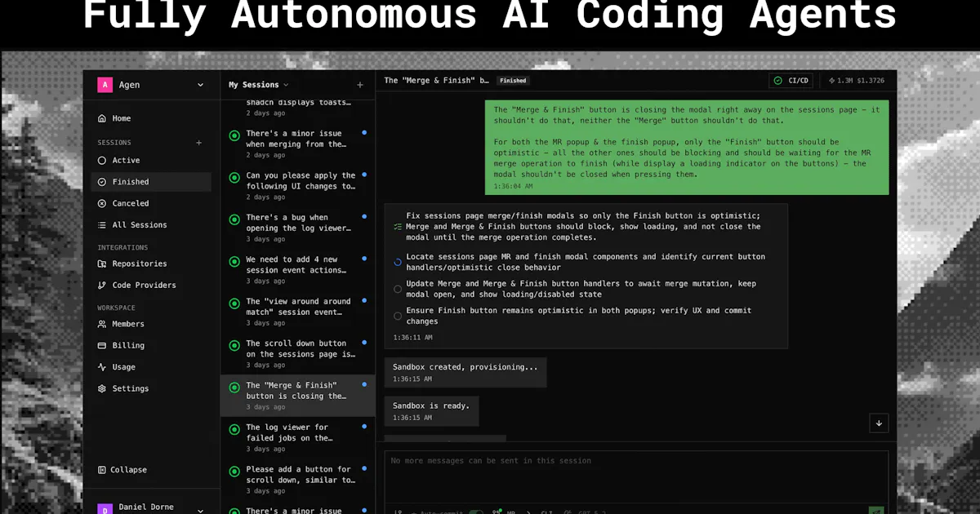Click status icon of 'We need to add 4 new' session

click(x=234, y=261)
